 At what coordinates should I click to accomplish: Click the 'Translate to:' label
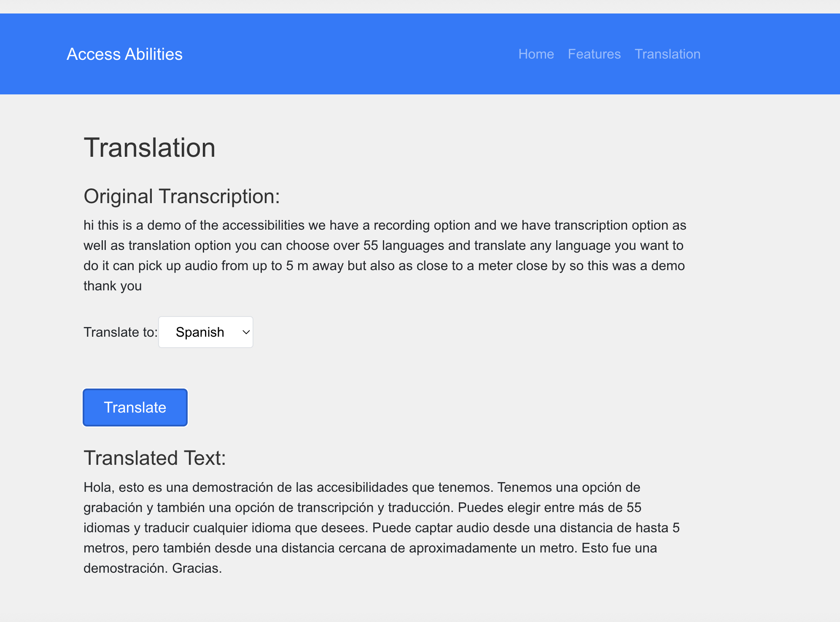[120, 332]
